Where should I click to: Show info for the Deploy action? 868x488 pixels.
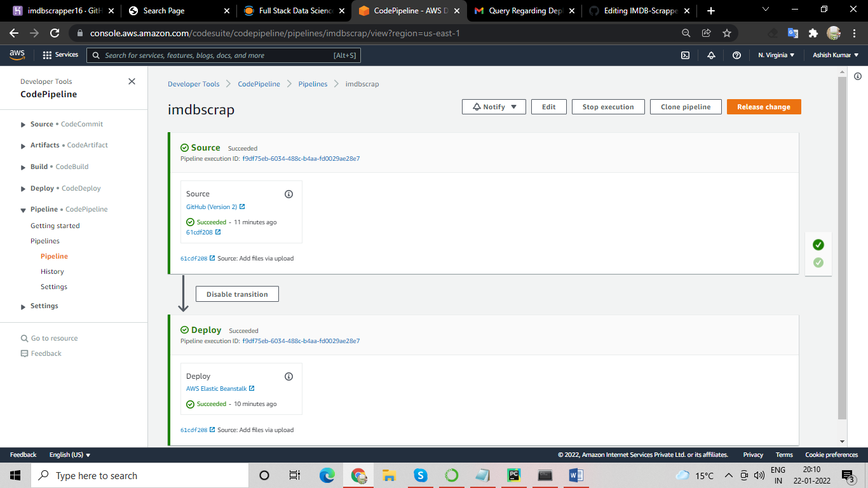pos(288,376)
